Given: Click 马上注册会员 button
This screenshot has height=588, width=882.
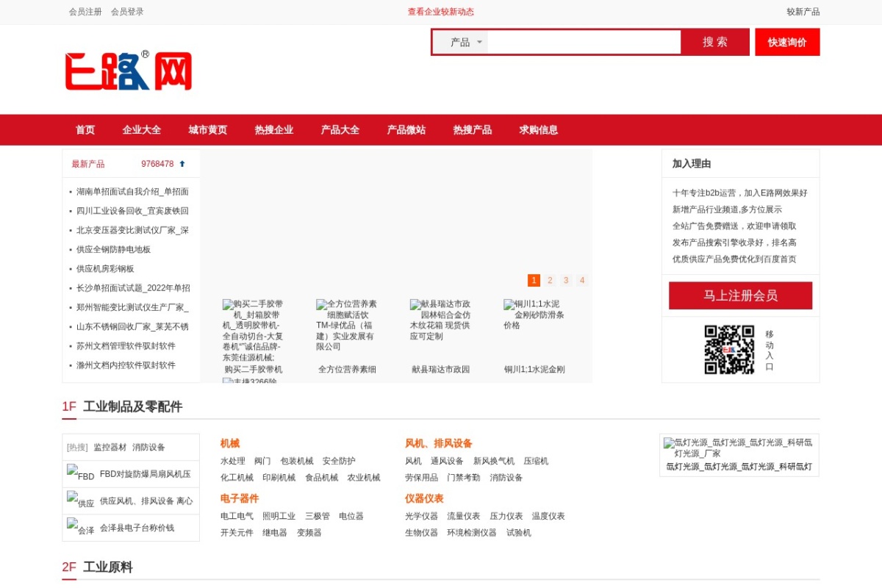Looking at the screenshot, I should [740, 295].
